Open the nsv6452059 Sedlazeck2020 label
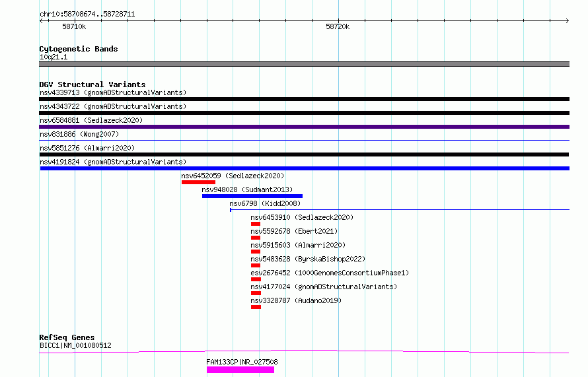588x377 pixels. [x=233, y=176]
